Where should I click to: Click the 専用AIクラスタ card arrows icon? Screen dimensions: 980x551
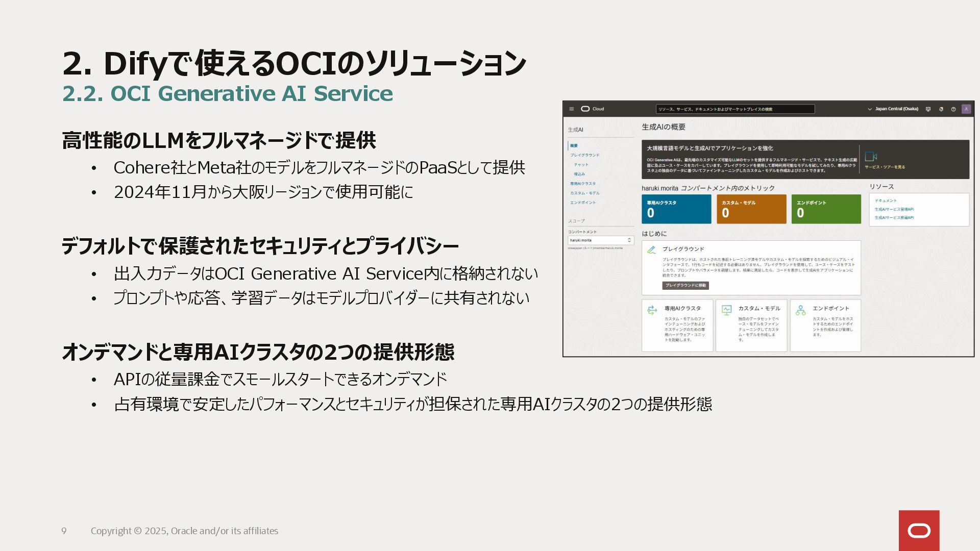(652, 310)
